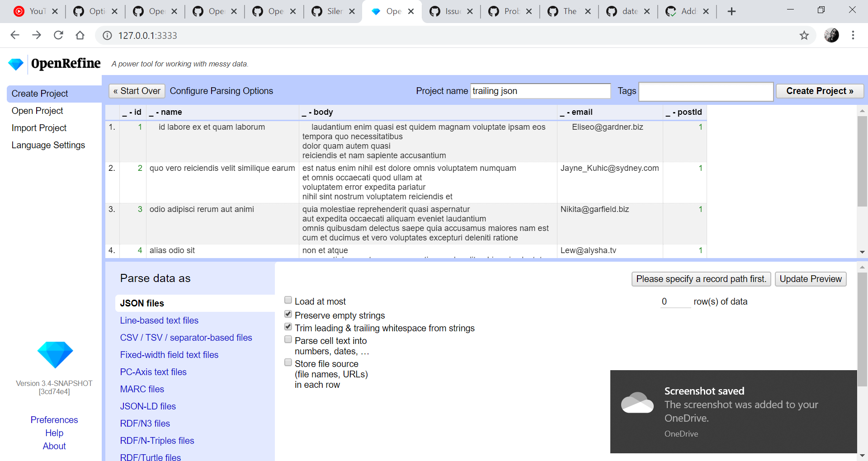Close the 'date' GitHub tab
The height and width of the screenshot is (461, 868).
coord(647,11)
